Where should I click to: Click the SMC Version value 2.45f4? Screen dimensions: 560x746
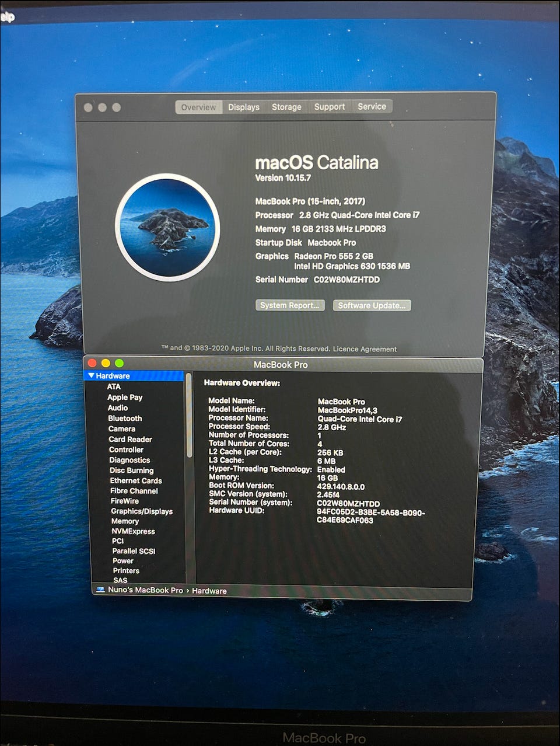click(x=328, y=494)
